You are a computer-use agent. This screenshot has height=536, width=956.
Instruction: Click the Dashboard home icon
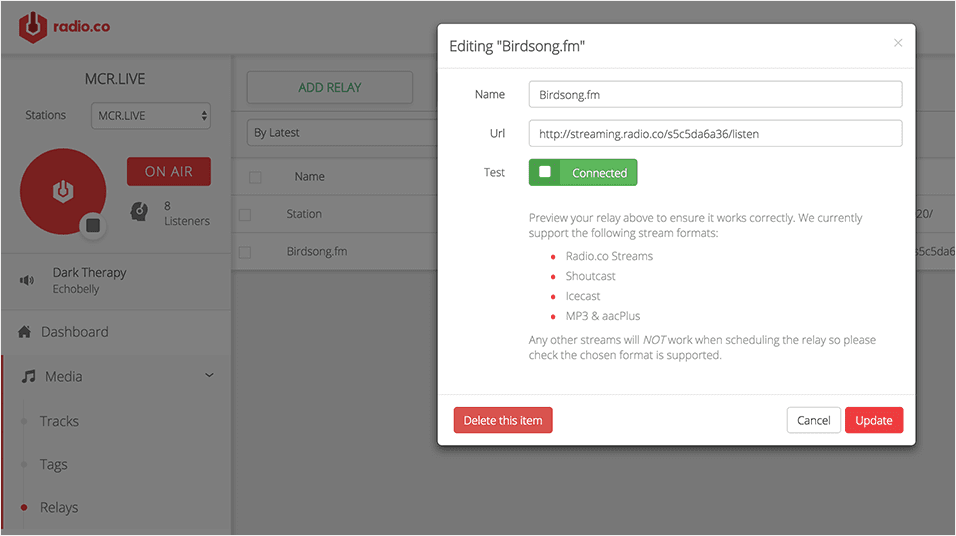pyautogui.click(x=25, y=332)
